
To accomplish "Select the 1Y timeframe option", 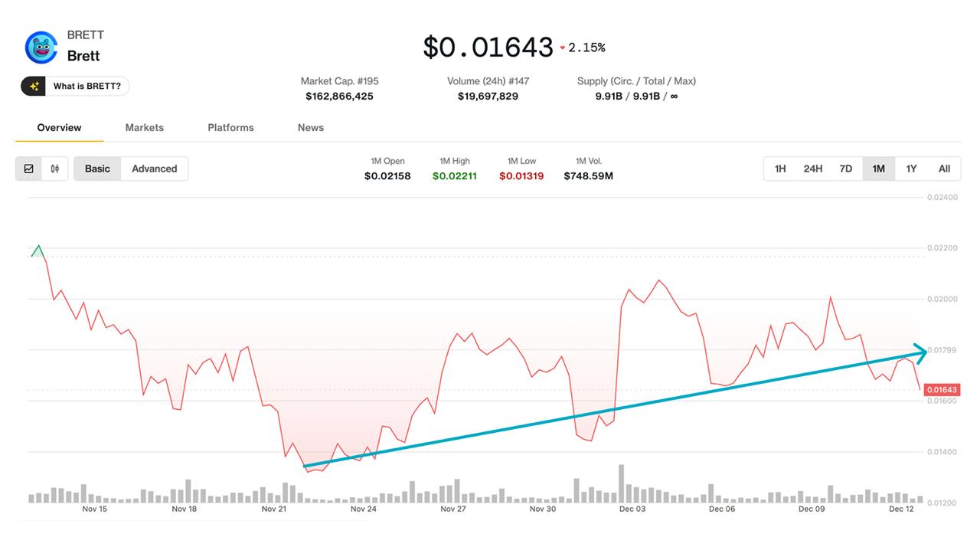I will [911, 169].
